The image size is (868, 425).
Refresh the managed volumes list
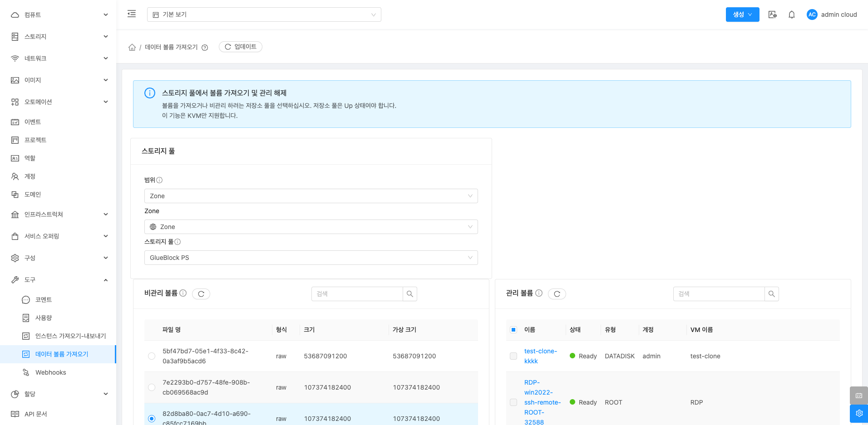click(x=557, y=294)
